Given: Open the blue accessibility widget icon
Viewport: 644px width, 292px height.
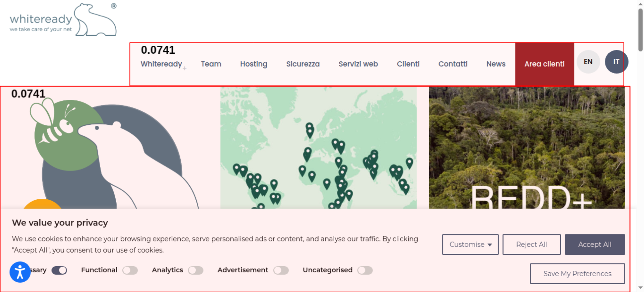Looking at the screenshot, I should point(20,272).
